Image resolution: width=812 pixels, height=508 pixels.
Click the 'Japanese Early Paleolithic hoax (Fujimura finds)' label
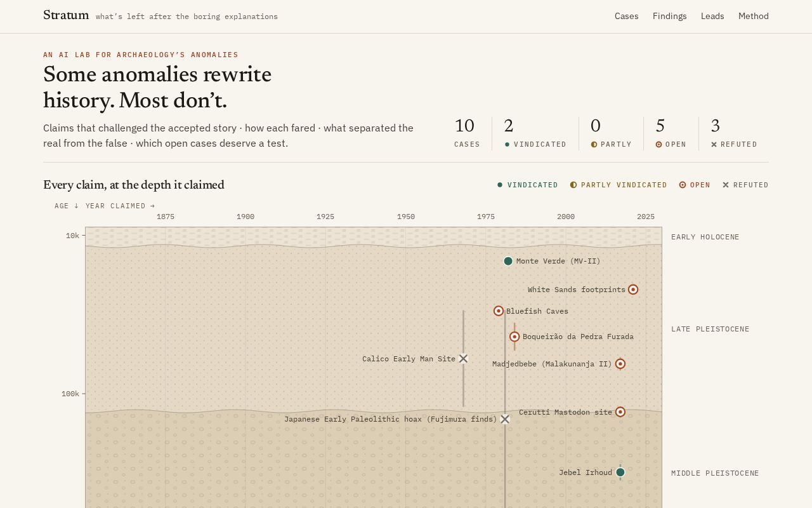point(391,419)
